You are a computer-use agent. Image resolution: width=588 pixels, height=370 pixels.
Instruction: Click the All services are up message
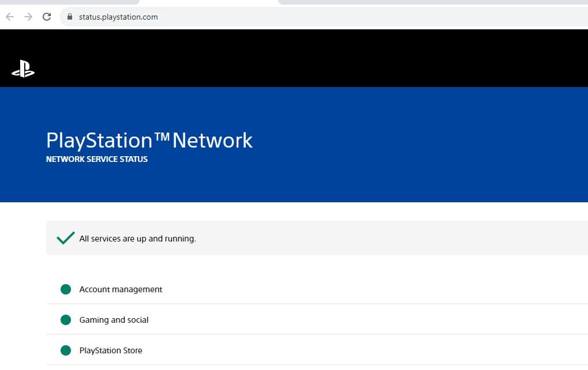click(137, 238)
